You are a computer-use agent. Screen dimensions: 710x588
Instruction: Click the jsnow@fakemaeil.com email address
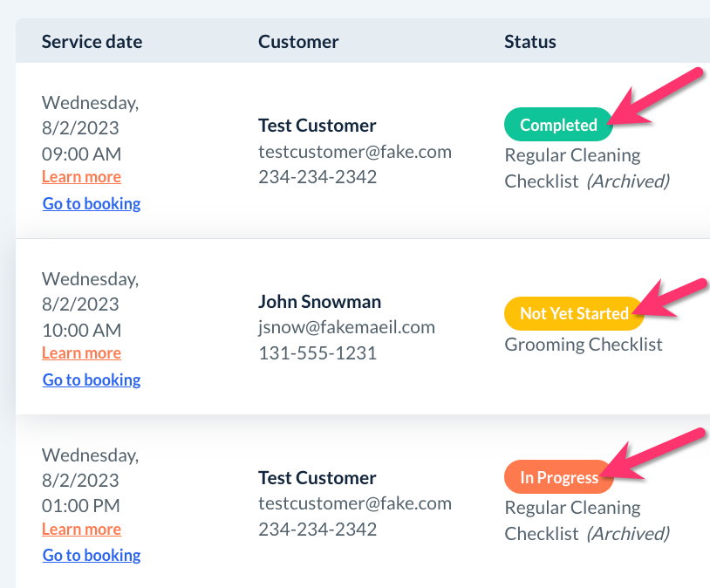[346, 328]
